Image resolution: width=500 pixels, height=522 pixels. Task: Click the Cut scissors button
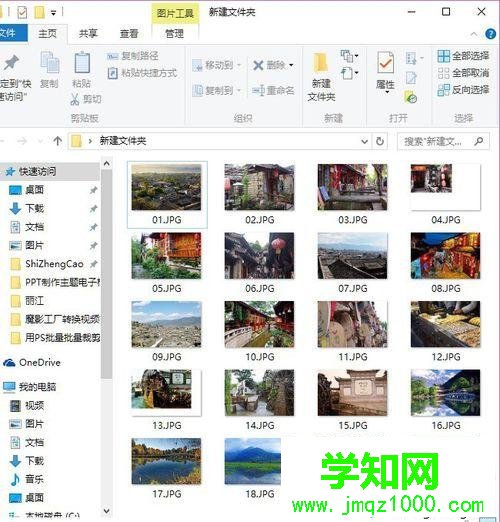tap(86, 99)
